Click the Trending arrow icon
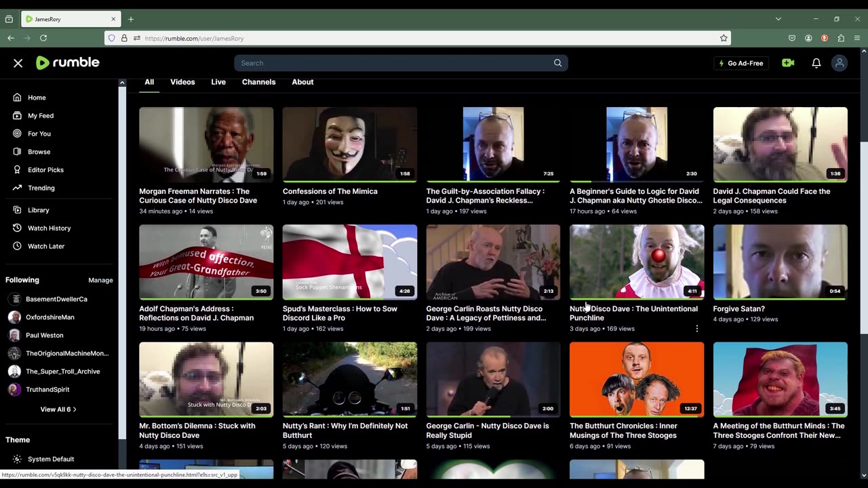 [x=17, y=188]
